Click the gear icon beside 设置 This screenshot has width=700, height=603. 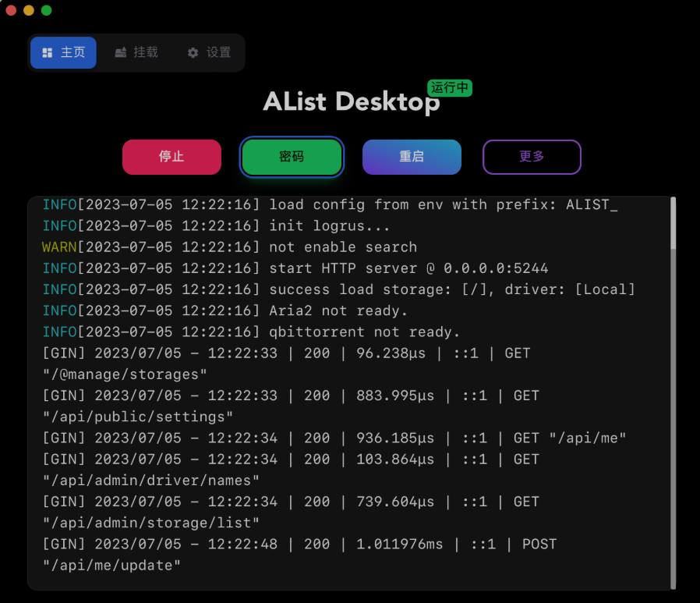tap(193, 53)
